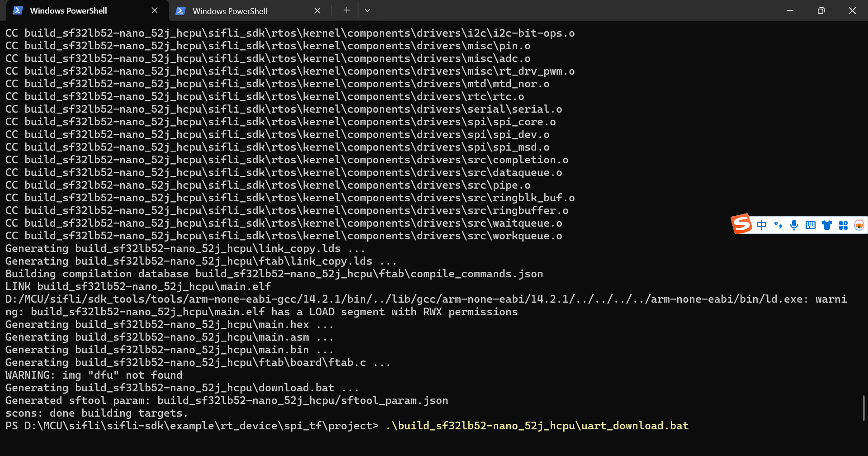Restore down the terminal window
The image size is (868, 456).
pos(821,10)
